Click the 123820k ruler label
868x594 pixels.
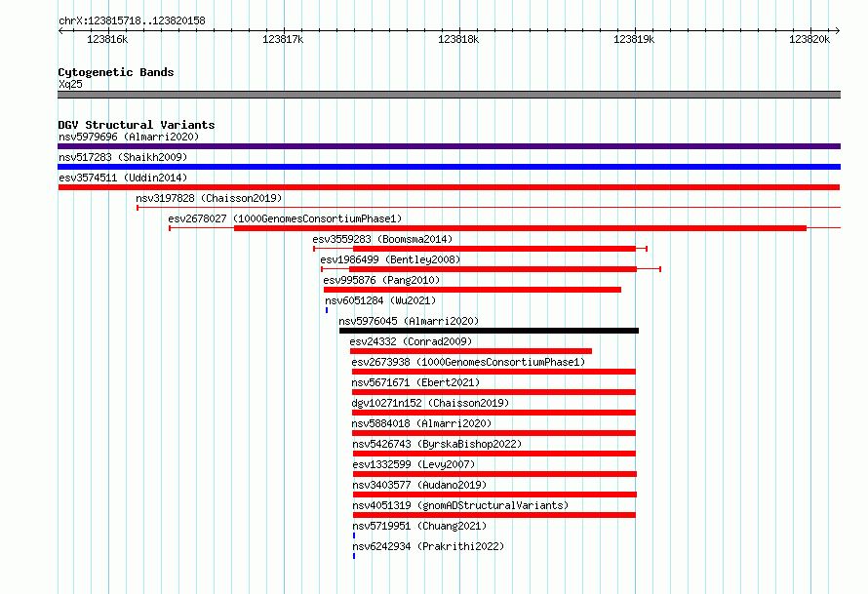click(809, 39)
